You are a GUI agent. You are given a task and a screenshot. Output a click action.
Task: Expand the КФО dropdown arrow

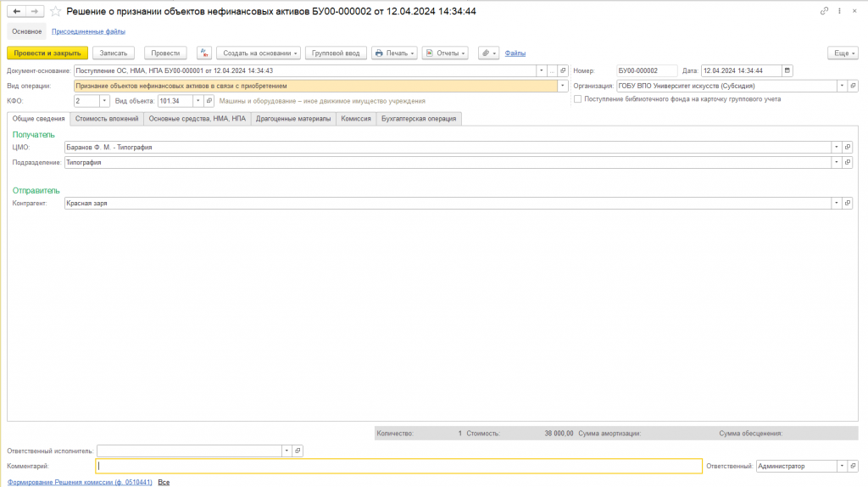[104, 101]
